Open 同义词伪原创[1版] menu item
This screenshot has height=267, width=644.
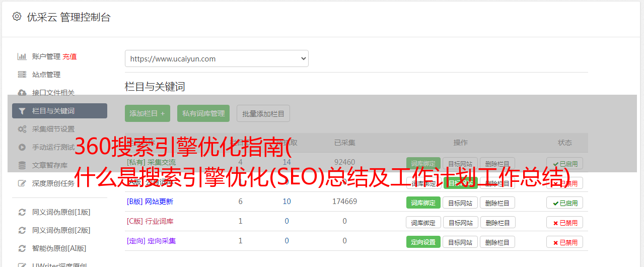pyautogui.click(x=61, y=212)
